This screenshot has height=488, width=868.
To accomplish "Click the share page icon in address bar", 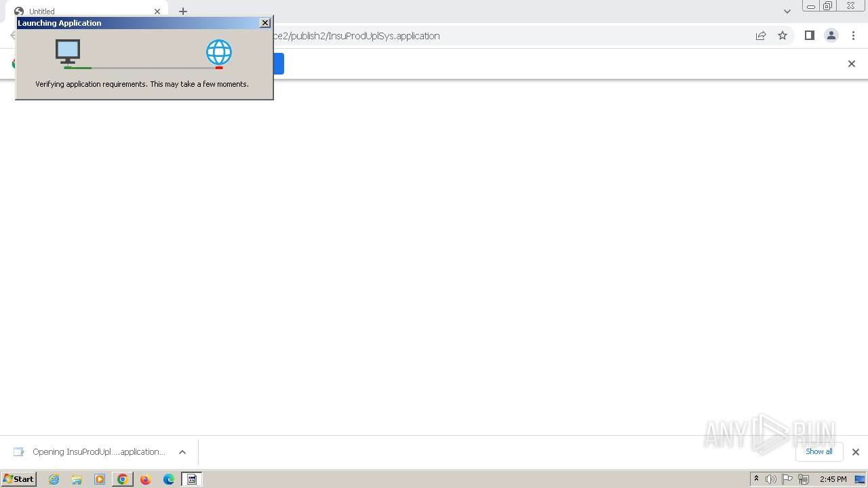I will click(x=761, y=36).
